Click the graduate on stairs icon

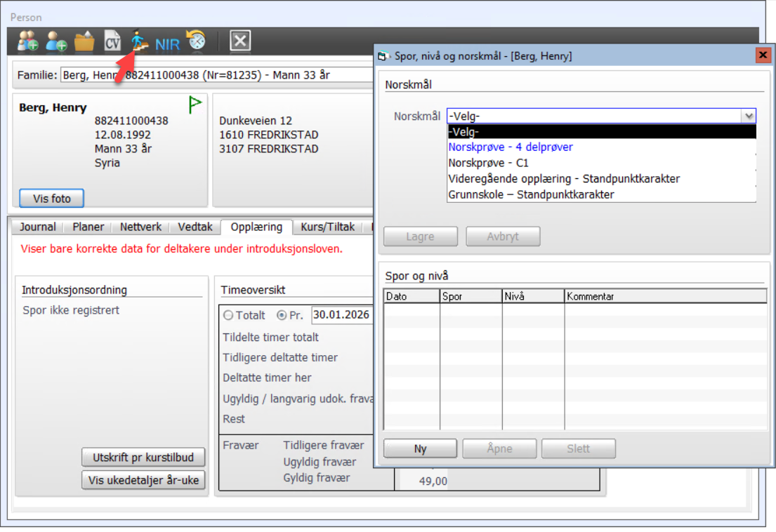(140, 42)
